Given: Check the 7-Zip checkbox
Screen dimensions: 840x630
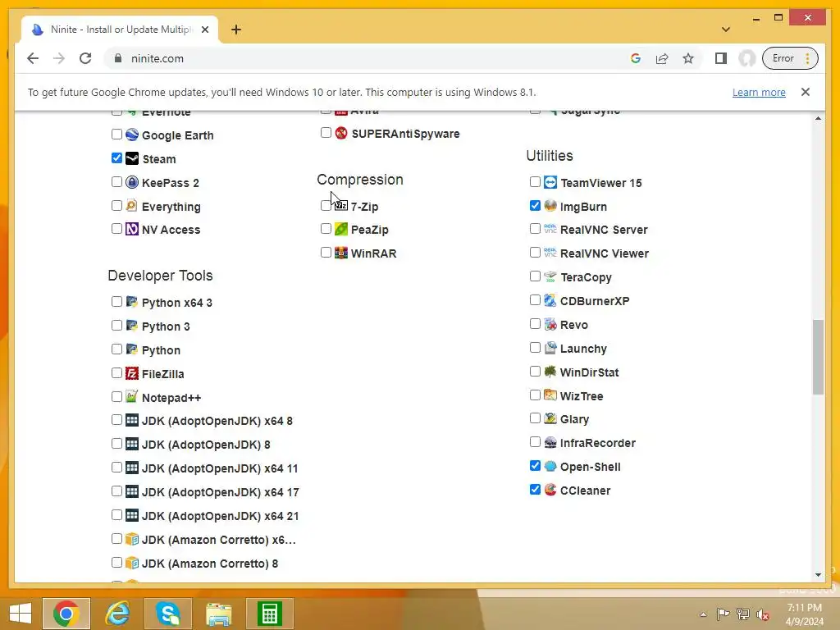Looking at the screenshot, I should click(x=326, y=205).
